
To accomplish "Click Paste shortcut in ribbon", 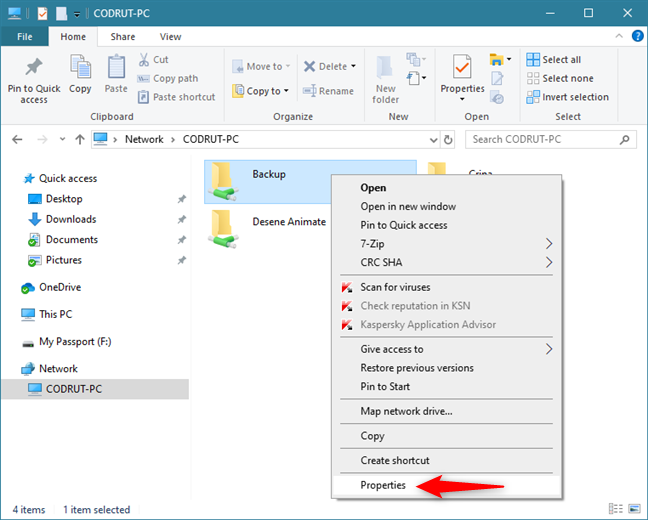I will tap(176, 97).
